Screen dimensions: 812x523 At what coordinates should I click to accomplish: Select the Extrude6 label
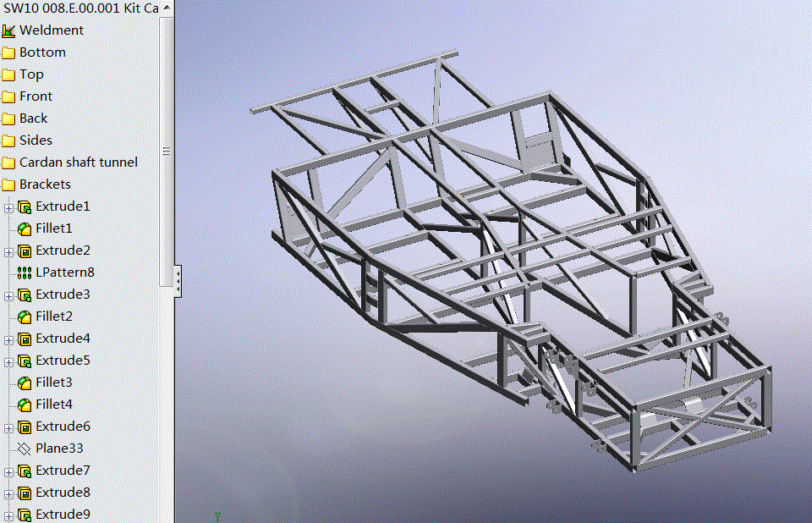tap(63, 427)
